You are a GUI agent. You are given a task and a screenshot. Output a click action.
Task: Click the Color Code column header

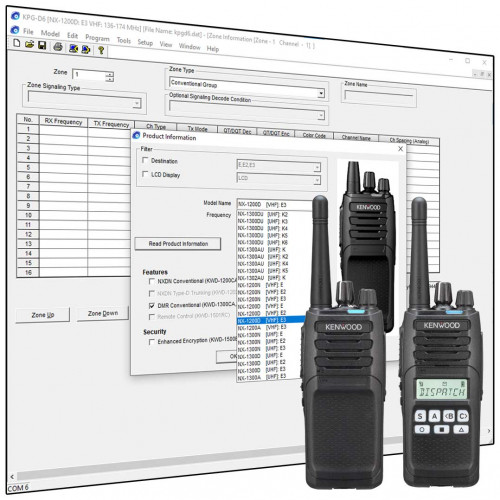[x=314, y=135]
